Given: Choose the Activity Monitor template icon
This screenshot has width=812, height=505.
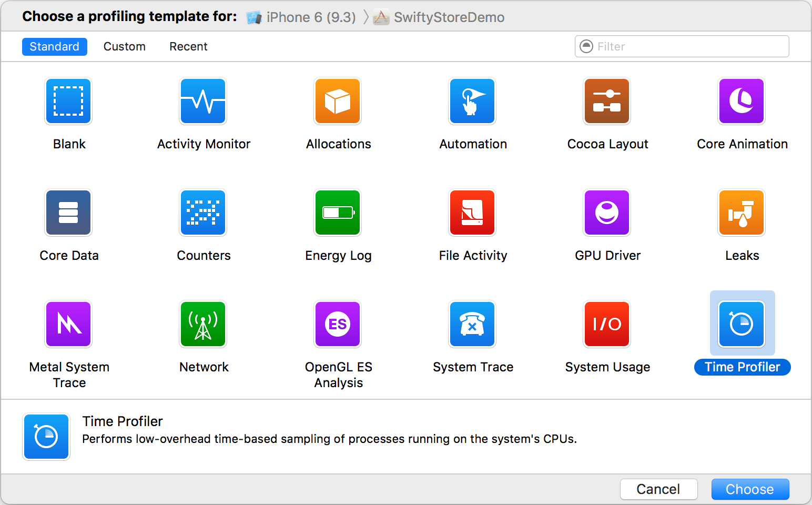Looking at the screenshot, I should [x=203, y=101].
